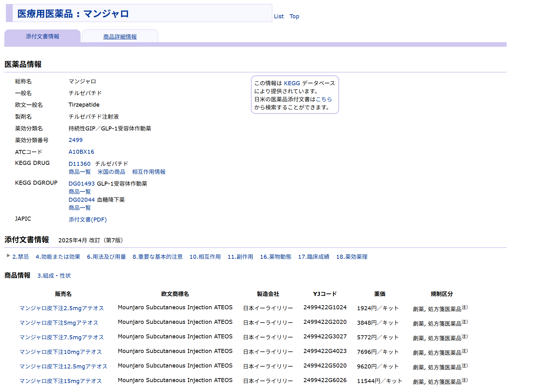Open 3.組成・性状 link
The height and width of the screenshot is (392, 546).
click(54, 276)
